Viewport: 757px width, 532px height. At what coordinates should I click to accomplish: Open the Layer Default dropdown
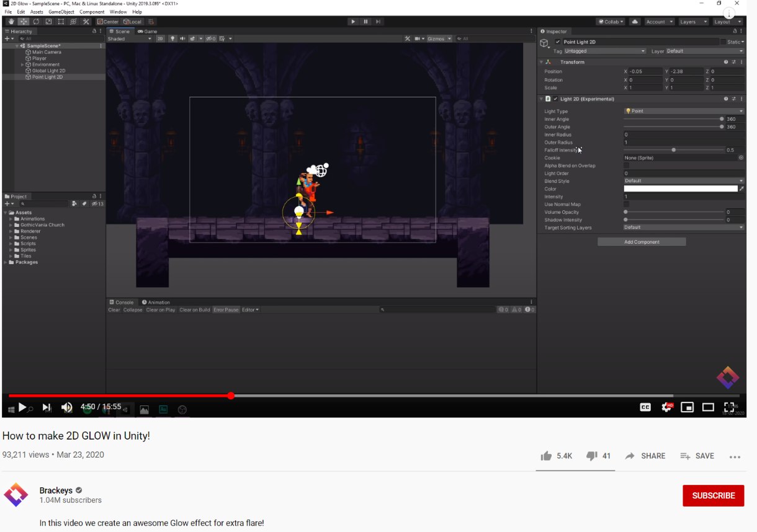pyautogui.click(x=705, y=51)
